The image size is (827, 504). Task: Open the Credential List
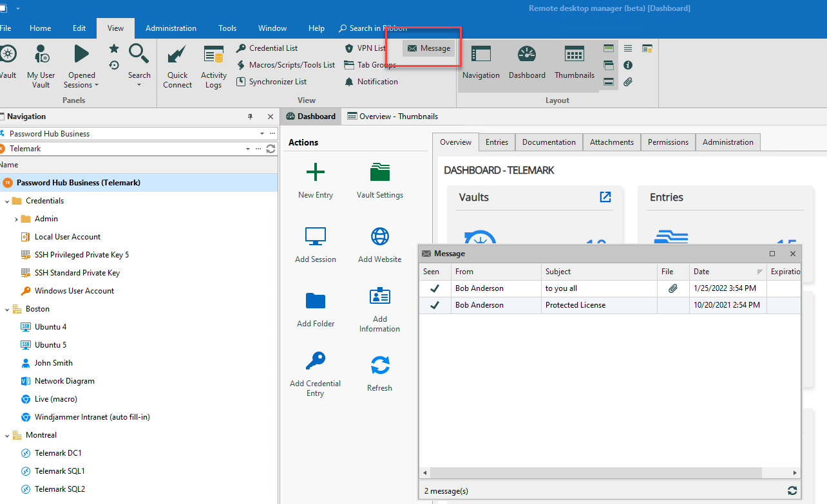pos(273,48)
